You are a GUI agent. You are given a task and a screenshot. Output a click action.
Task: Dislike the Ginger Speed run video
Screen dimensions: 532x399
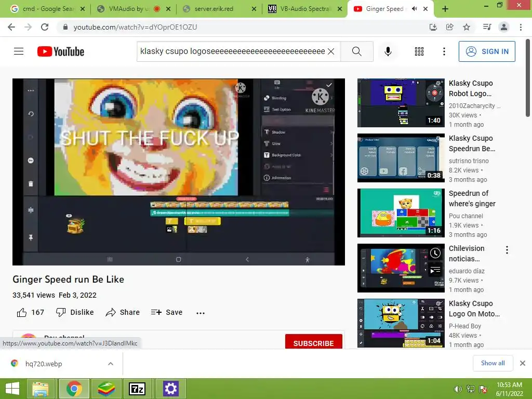point(75,312)
